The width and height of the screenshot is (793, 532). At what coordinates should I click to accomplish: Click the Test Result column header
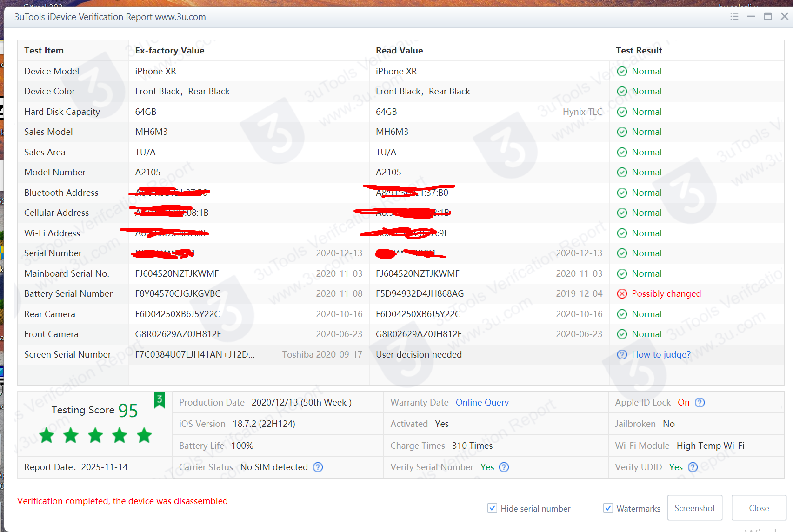click(x=639, y=51)
